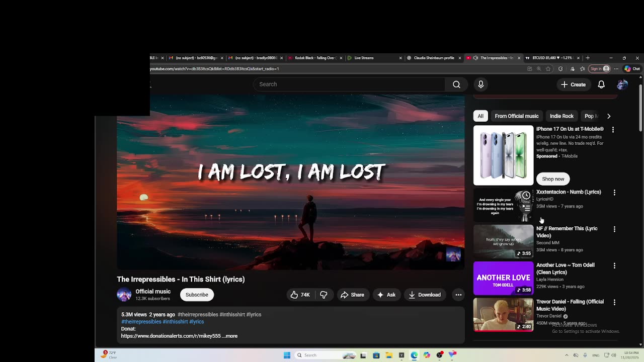Open the Copilot Chat button
Screen dimensions: 644x362
click(x=632, y=69)
